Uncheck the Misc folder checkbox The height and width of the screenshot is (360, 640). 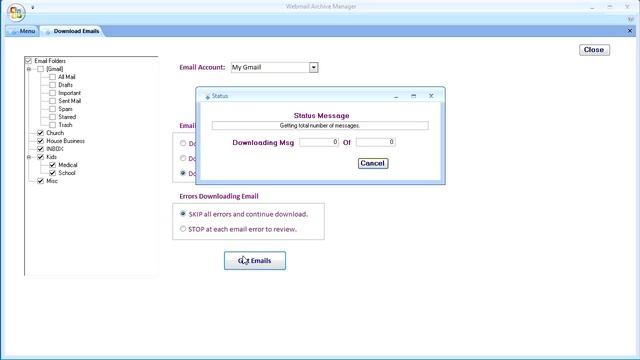tap(40, 181)
